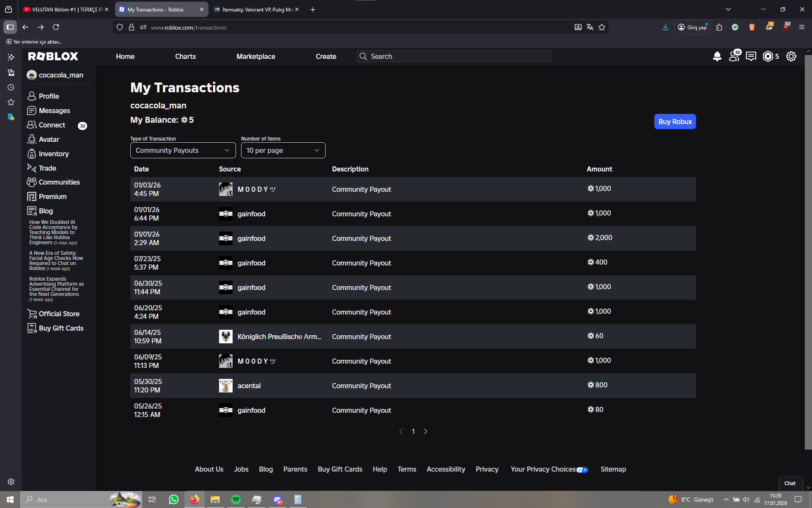
Task: Click the search magnifier icon
Action: (363, 56)
